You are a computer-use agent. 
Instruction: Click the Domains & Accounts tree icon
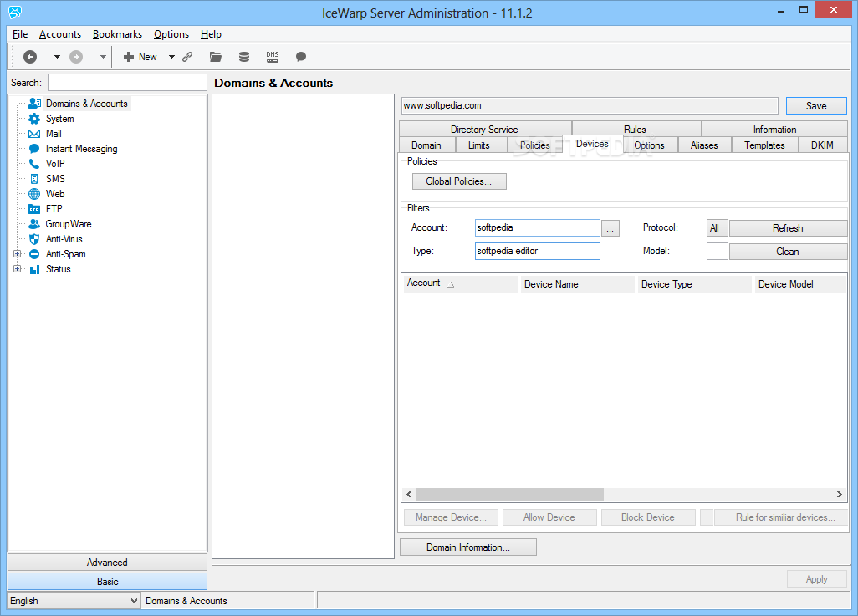[x=34, y=104]
